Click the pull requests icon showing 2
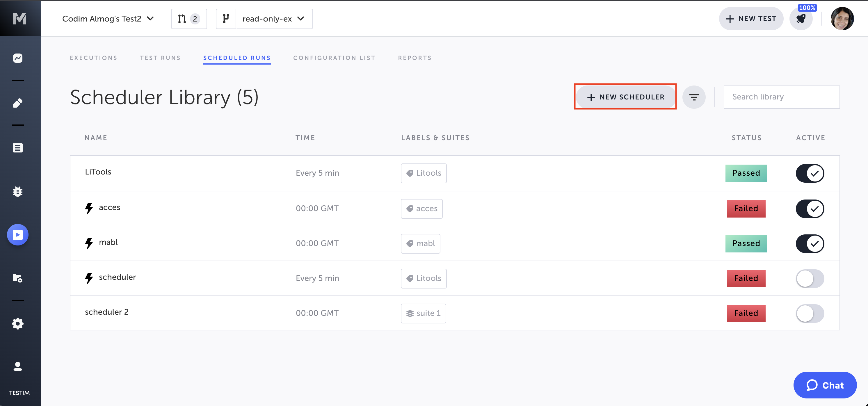This screenshot has height=406, width=868. (x=189, y=19)
